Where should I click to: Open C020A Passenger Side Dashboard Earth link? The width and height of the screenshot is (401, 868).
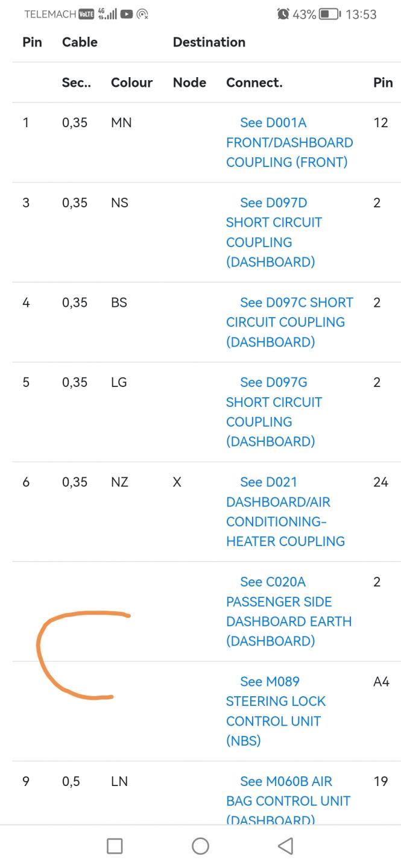288,611
